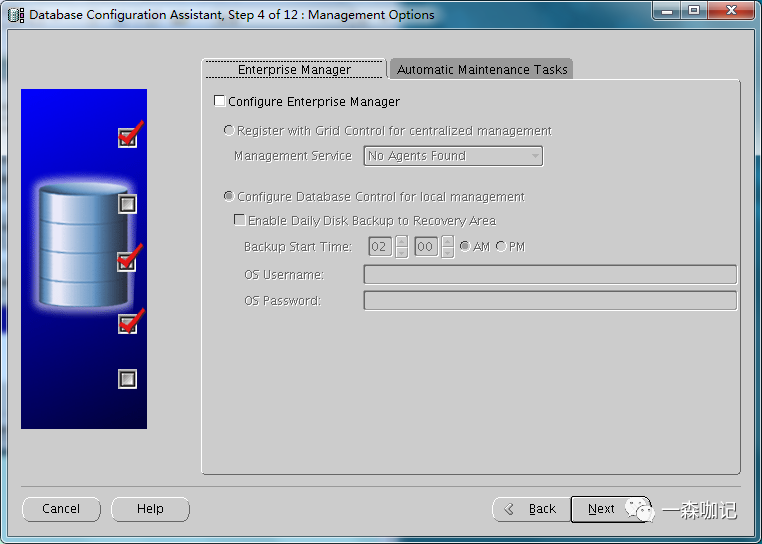
Task: Increase the backup start hour
Action: pos(401,241)
